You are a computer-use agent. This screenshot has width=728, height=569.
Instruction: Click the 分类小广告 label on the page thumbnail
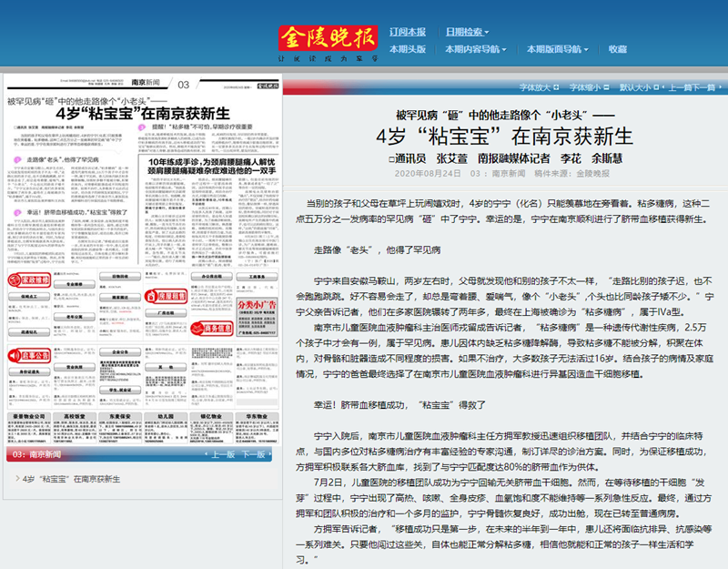pos(258,303)
